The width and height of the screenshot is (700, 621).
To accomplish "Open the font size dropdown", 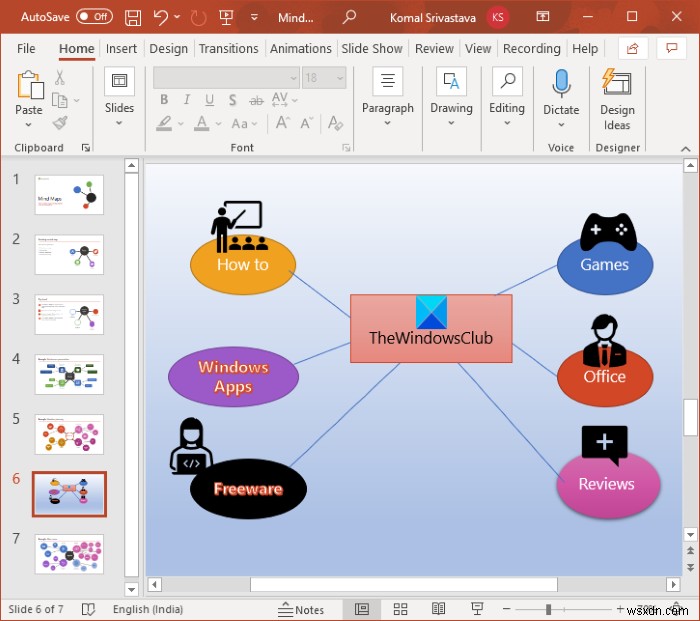I will coord(340,78).
